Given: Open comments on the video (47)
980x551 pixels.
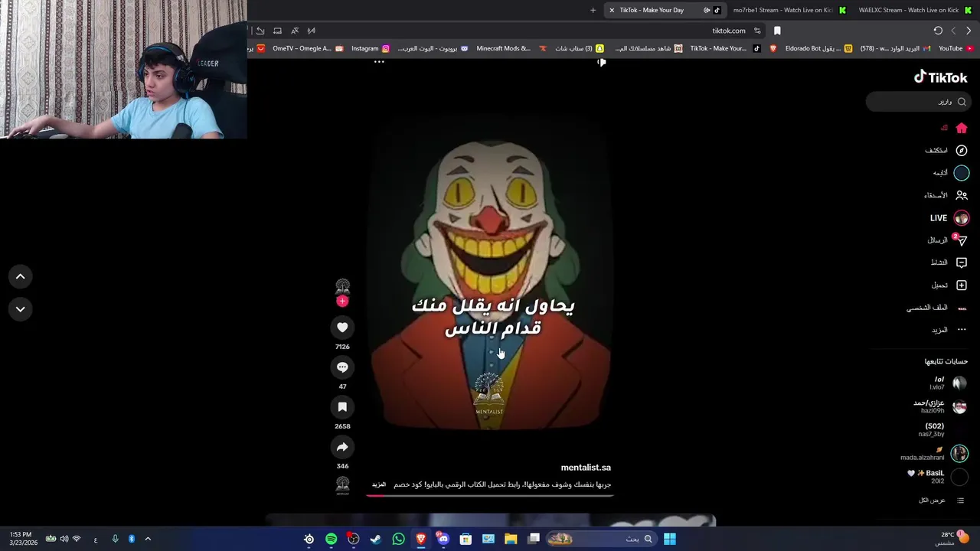Looking at the screenshot, I should coord(342,367).
